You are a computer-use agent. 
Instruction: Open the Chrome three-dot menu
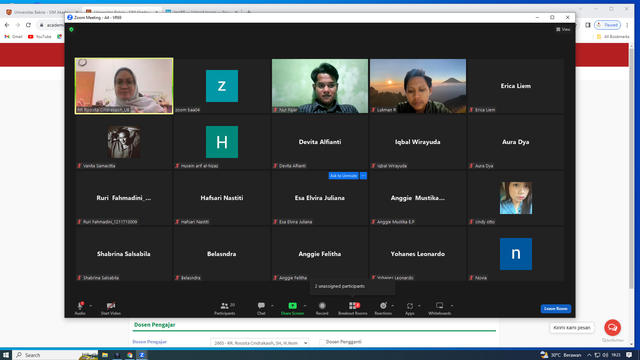coord(627,25)
